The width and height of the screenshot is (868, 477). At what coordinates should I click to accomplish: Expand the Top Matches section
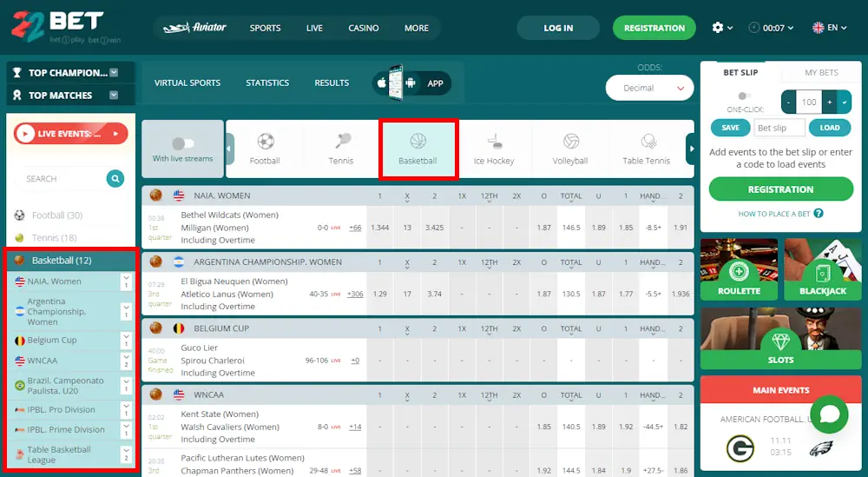(x=114, y=95)
